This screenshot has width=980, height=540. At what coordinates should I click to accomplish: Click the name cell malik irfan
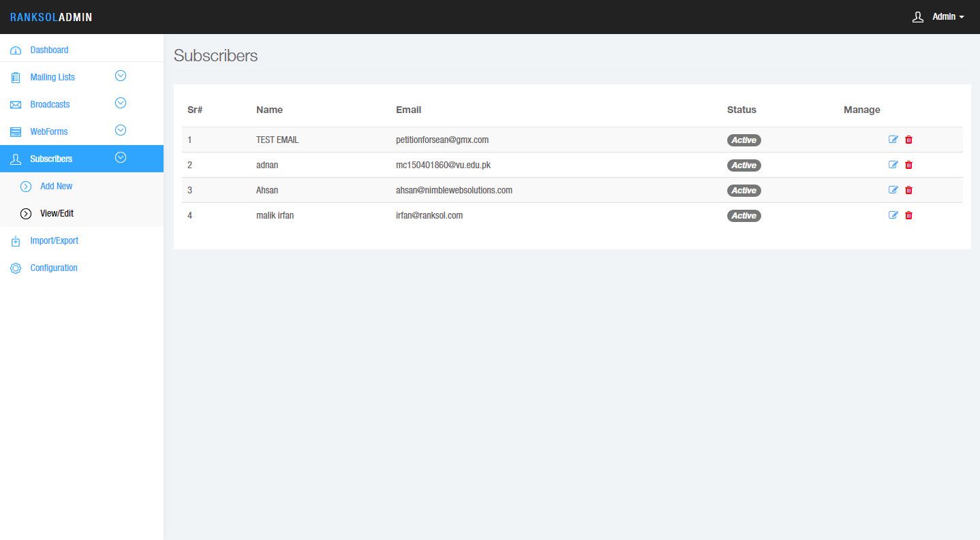(275, 215)
